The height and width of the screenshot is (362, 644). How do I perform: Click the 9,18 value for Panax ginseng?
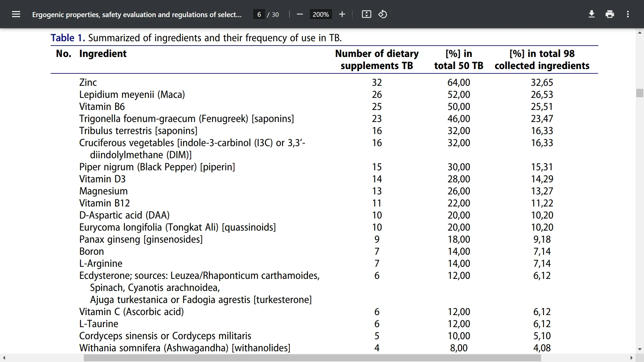(x=542, y=239)
